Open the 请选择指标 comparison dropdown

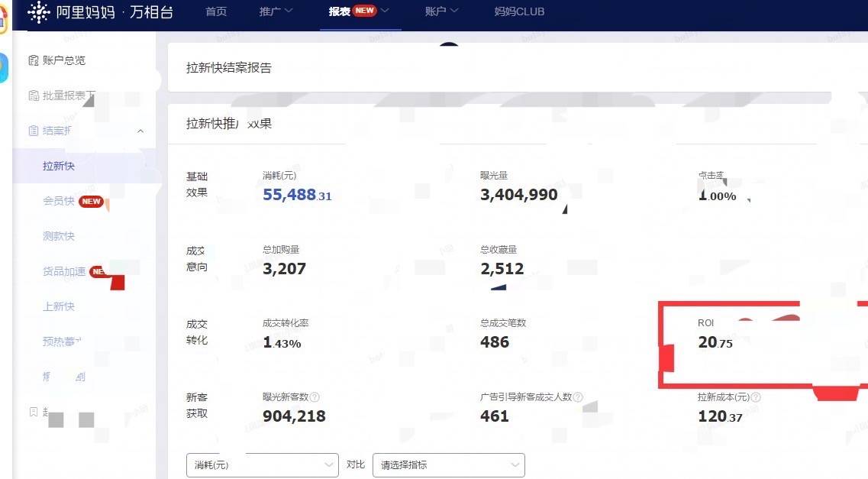pos(448,464)
